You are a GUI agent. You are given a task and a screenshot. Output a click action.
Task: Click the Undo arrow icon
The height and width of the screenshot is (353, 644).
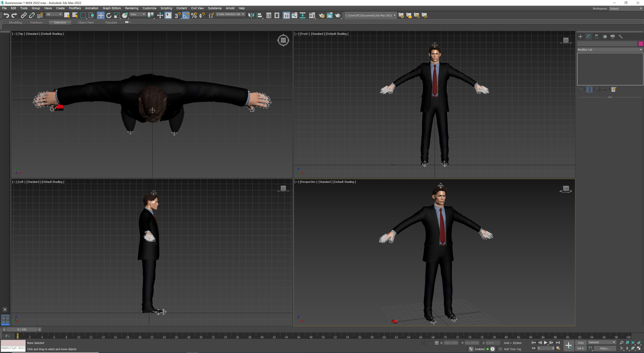point(6,15)
